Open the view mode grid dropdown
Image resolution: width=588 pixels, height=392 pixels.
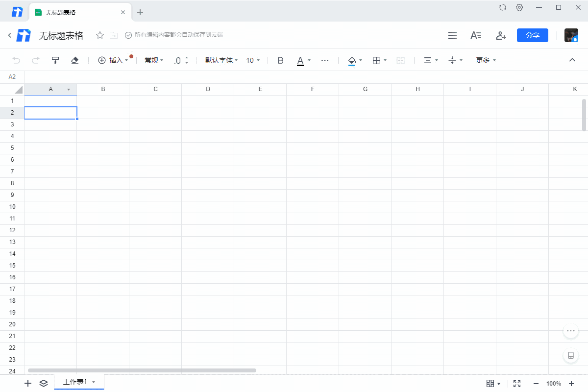coord(493,383)
